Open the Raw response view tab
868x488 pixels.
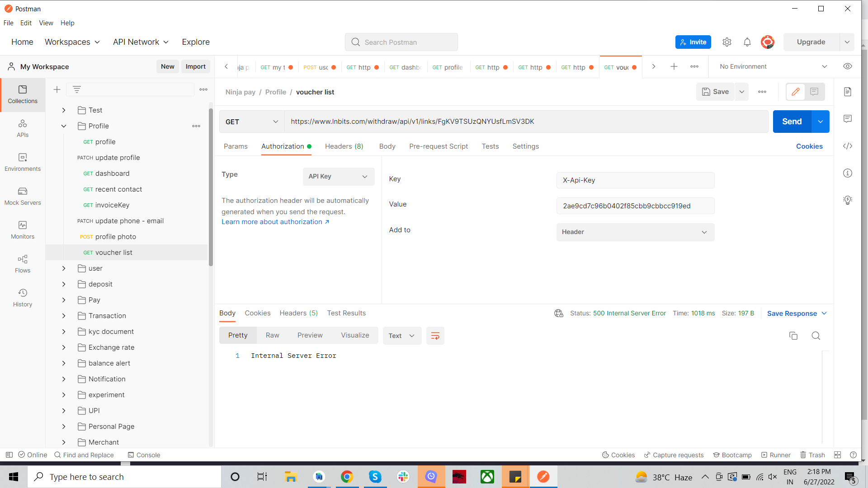[272, 335]
